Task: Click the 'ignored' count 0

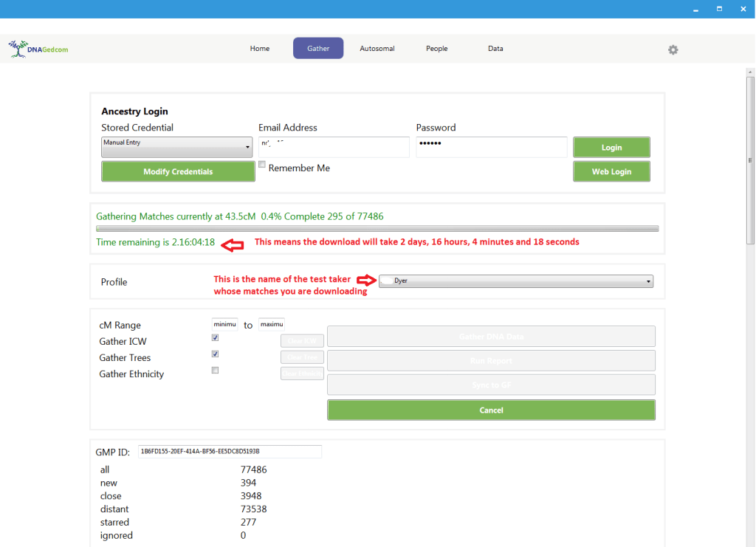Action: point(243,535)
